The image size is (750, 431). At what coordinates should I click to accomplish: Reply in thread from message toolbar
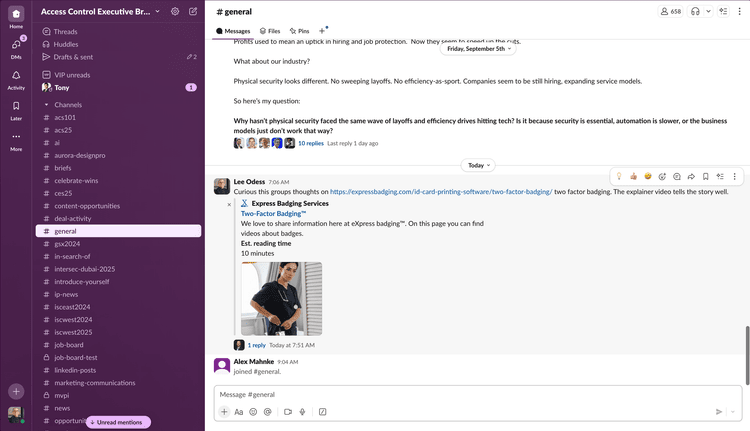click(x=677, y=177)
